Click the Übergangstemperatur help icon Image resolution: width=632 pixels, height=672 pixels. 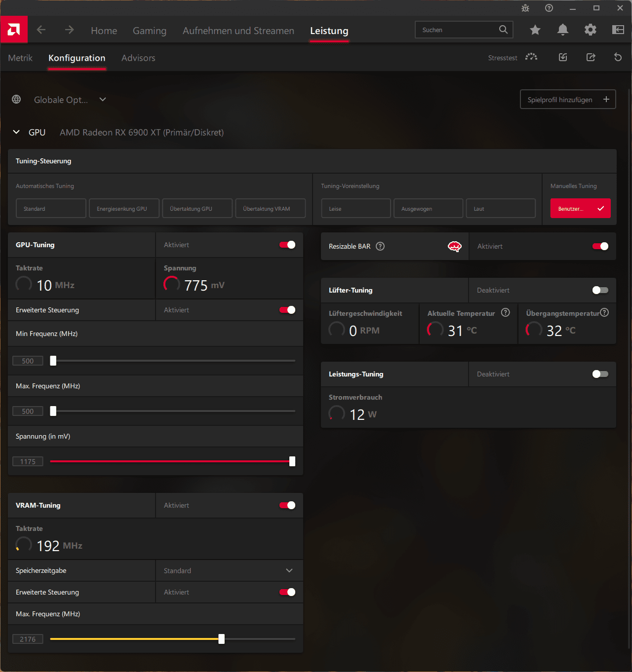click(604, 312)
